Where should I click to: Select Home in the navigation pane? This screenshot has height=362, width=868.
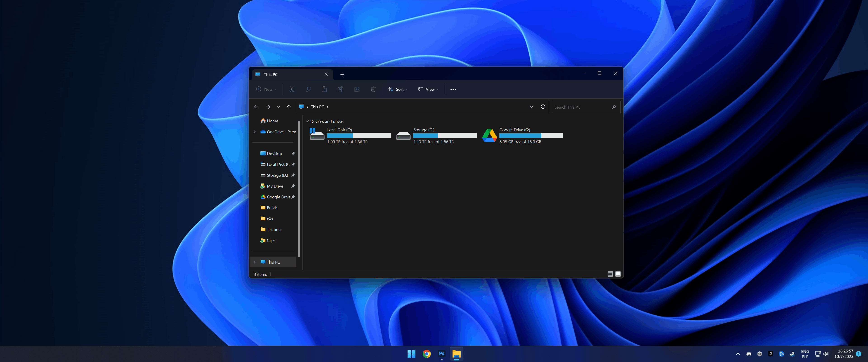coord(272,121)
